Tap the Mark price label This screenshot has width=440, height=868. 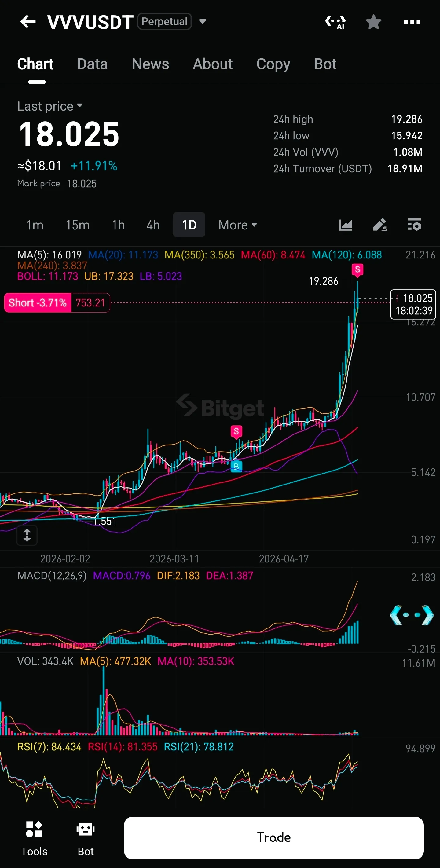tap(38, 184)
